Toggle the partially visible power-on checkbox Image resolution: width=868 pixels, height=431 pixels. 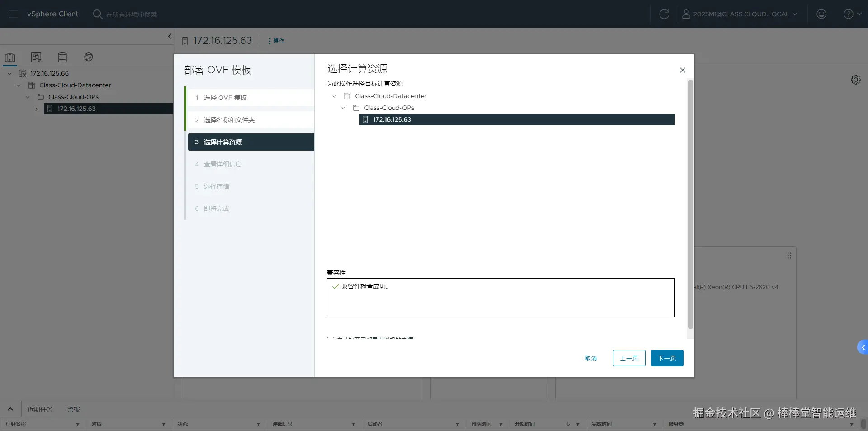coord(330,338)
